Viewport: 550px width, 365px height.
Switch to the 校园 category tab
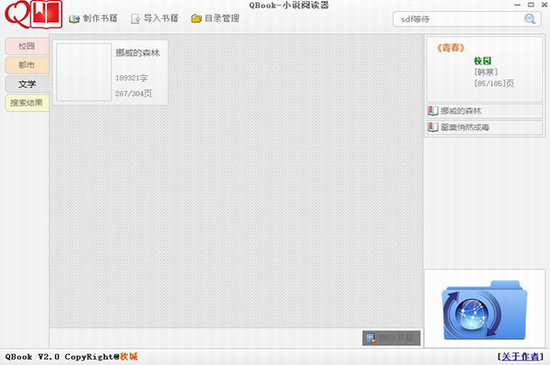(x=27, y=46)
